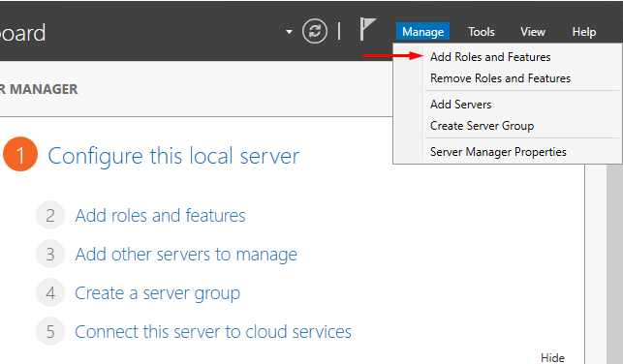Click the Hide link

552,357
